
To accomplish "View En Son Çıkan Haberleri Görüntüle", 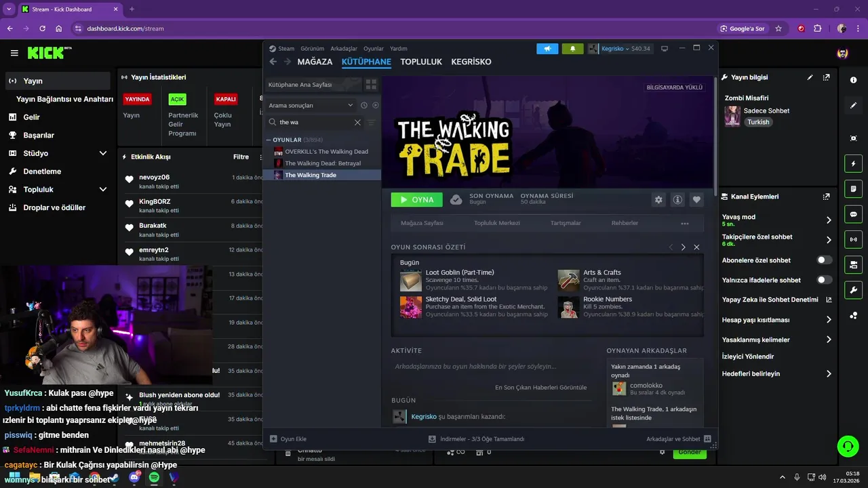I will tap(540, 388).
